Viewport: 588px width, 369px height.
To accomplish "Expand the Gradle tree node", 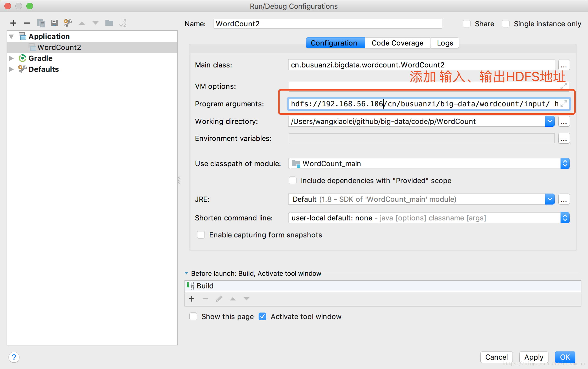I will pos(11,58).
